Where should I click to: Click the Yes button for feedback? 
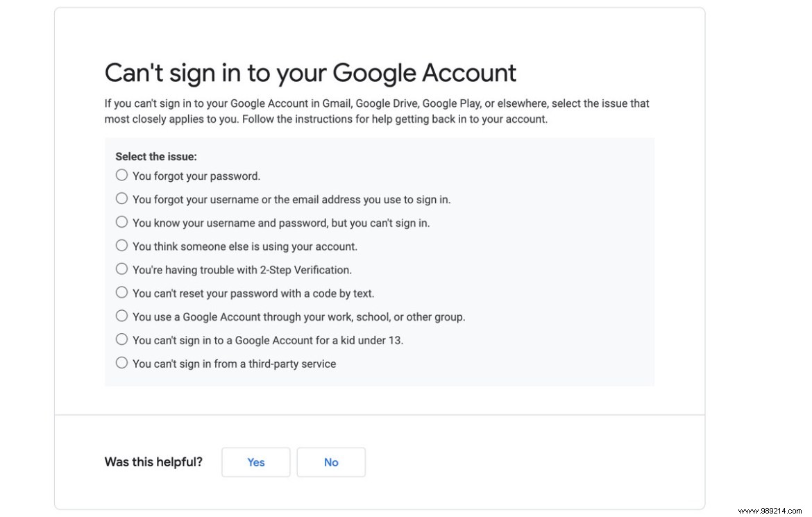tap(255, 462)
